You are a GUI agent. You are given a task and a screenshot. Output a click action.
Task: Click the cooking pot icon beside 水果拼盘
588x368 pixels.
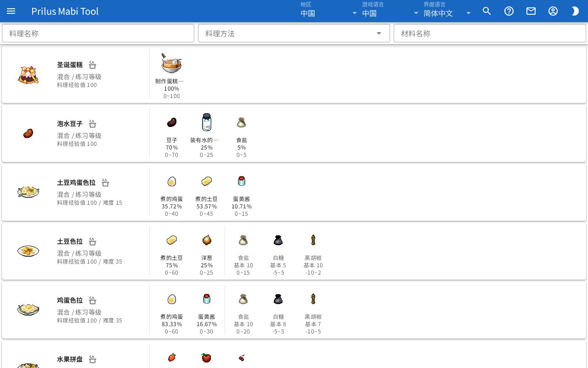[92, 359]
